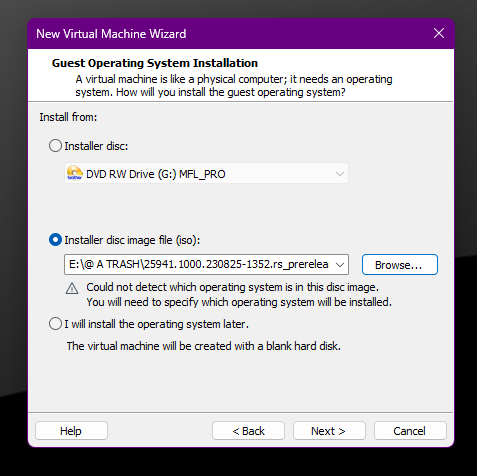Open Help for the wizard
477x476 pixels.
(x=71, y=431)
